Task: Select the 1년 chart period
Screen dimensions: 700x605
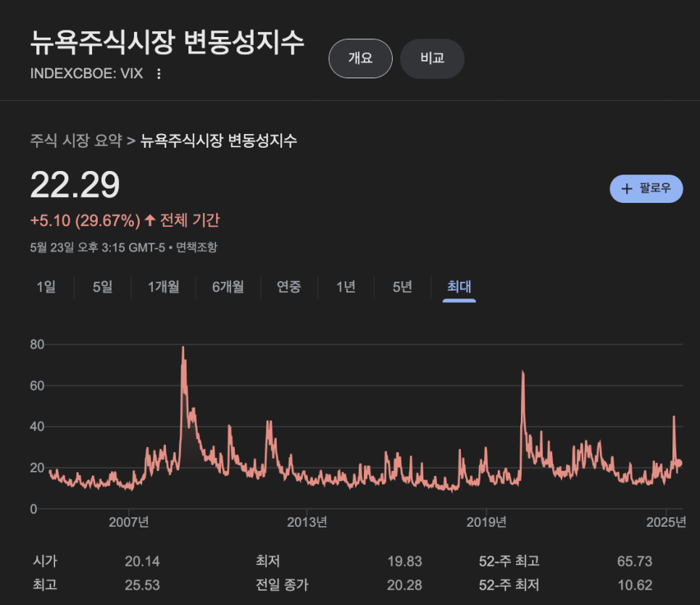Action: [346, 287]
